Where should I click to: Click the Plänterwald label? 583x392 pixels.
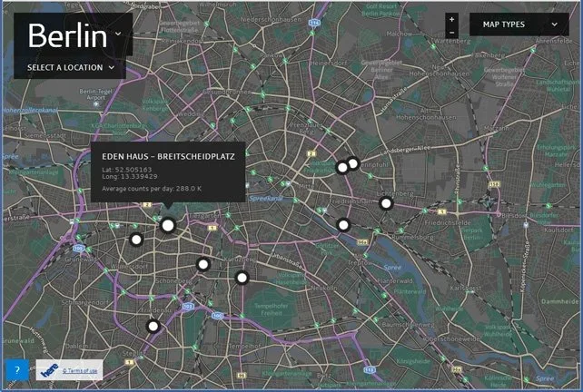click(395, 280)
